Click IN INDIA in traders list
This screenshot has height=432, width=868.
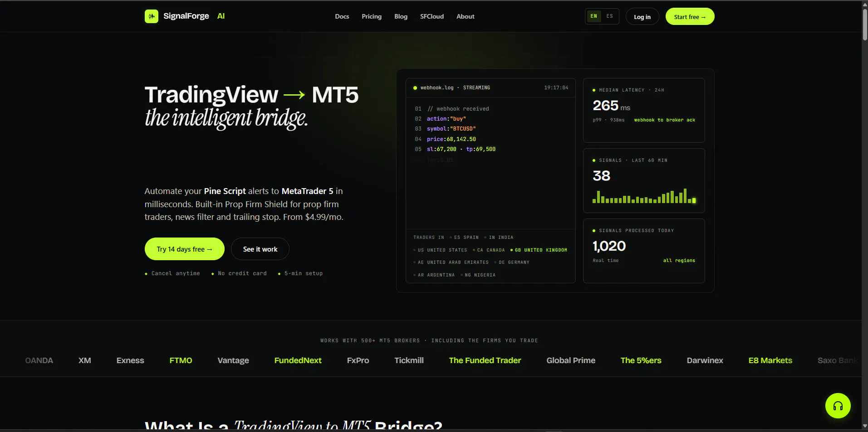[x=499, y=238]
